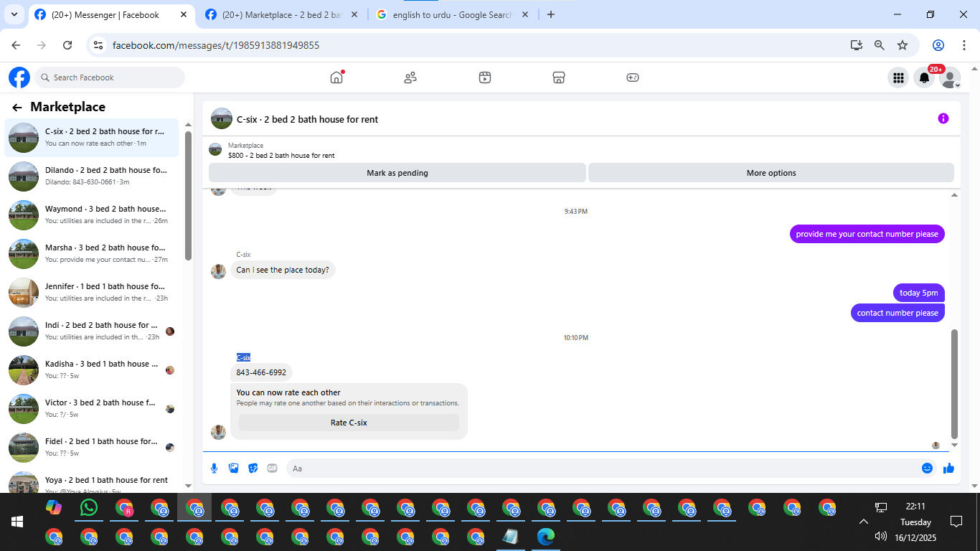This screenshot has width=980, height=551.
Task: Open Victor 3 bed 2 bath conversation
Action: coord(92,408)
